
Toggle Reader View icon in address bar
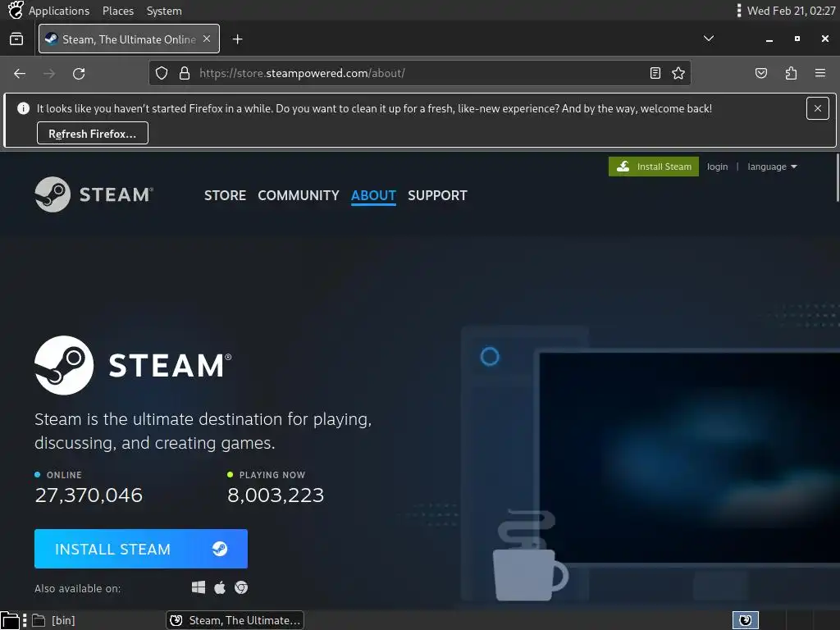pos(655,73)
